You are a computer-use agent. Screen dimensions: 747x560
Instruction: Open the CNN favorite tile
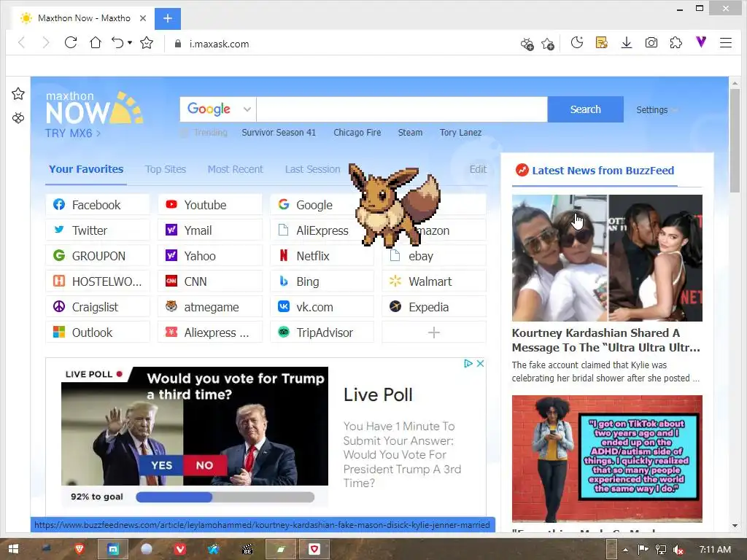210,281
